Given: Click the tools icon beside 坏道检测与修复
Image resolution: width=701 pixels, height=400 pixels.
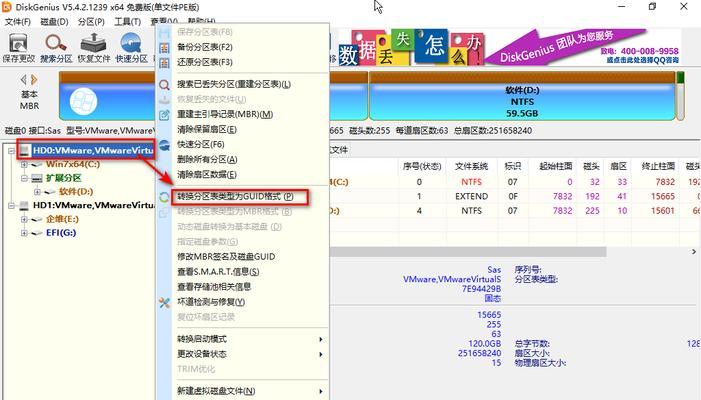Looking at the screenshot, I should tap(165, 303).
